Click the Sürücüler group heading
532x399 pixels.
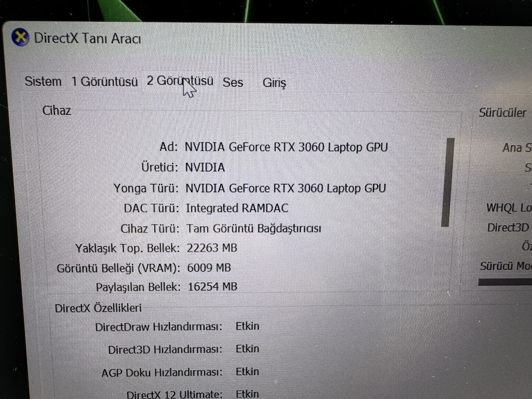(502, 113)
